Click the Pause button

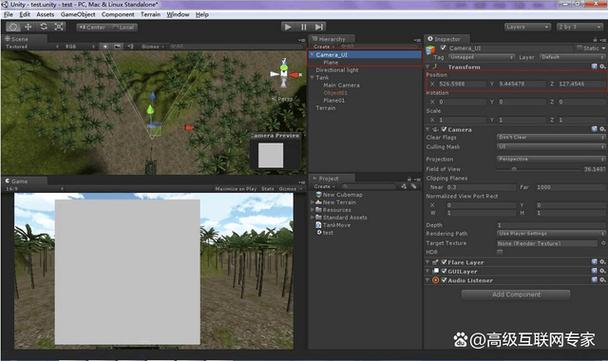pyautogui.click(x=303, y=27)
